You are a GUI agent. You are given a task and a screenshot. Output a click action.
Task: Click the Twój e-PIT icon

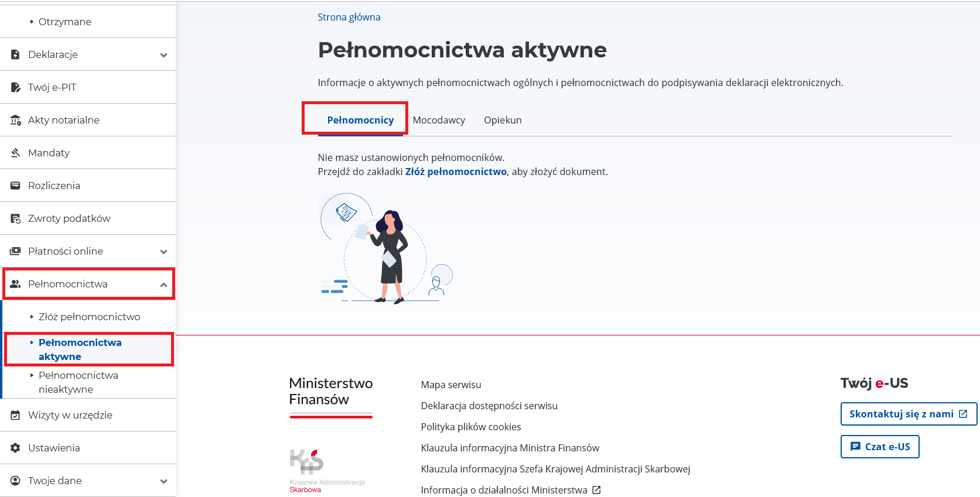[16, 87]
